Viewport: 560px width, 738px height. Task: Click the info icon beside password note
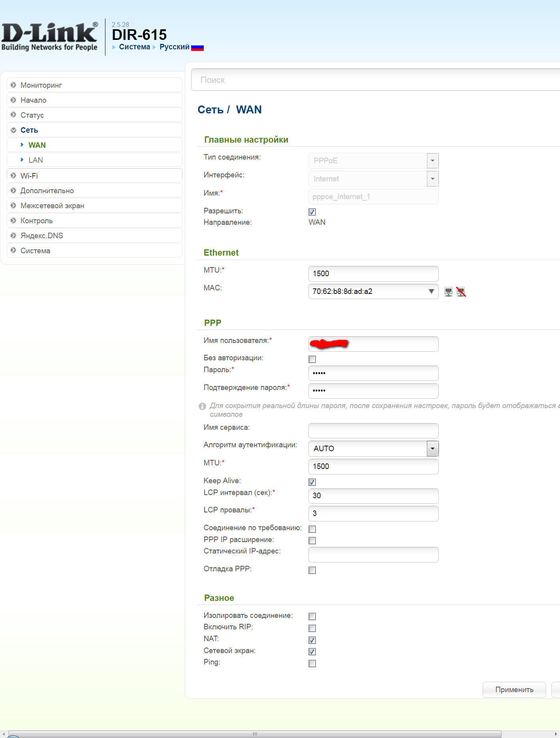pyautogui.click(x=203, y=406)
